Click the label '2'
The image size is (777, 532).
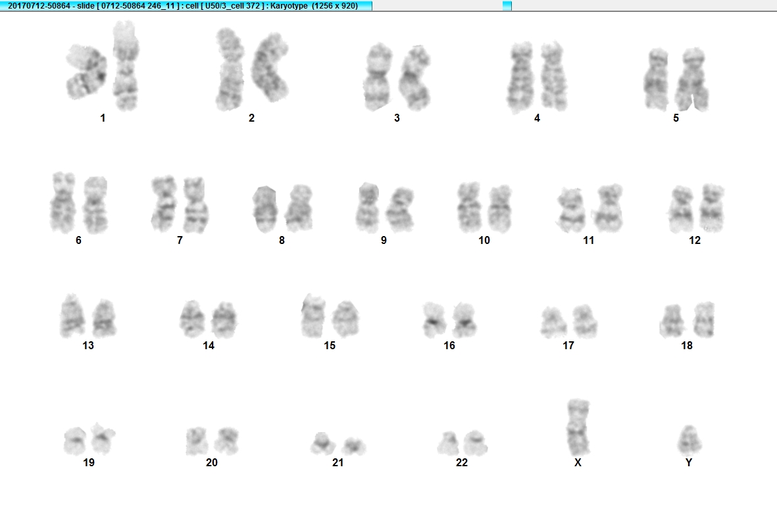click(251, 118)
